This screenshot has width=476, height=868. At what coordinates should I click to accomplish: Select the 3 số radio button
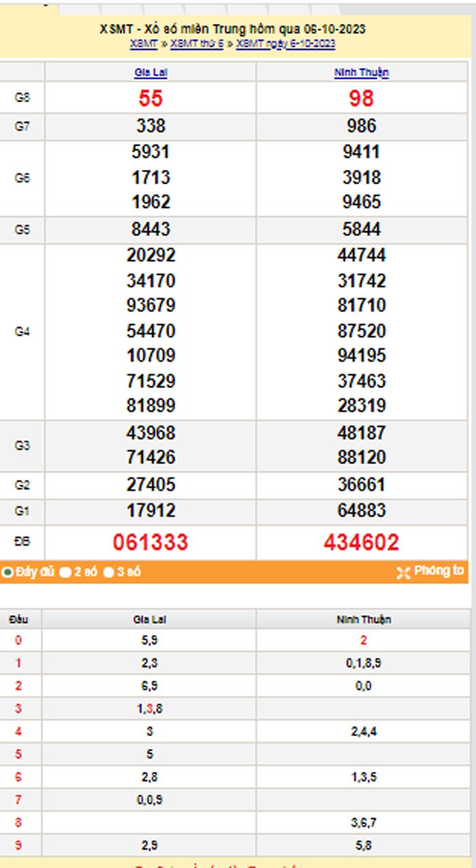(x=109, y=572)
